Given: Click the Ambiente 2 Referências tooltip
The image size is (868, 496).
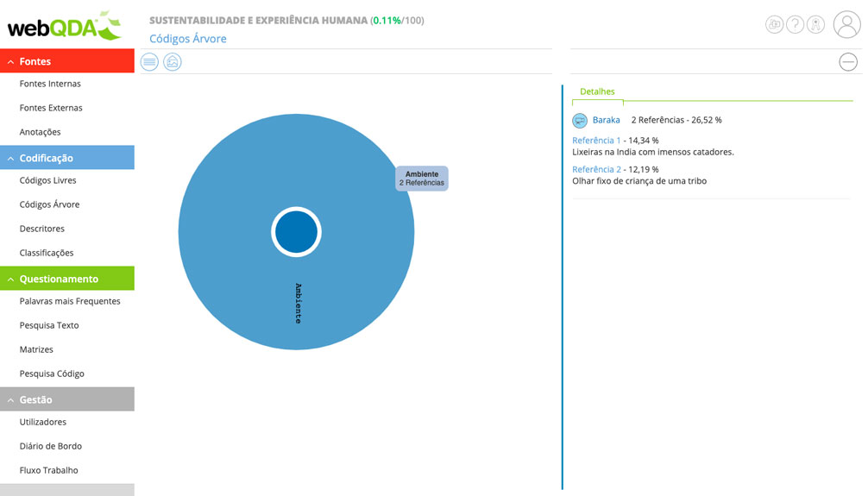Looking at the screenshot, I should click(x=422, y=179).
